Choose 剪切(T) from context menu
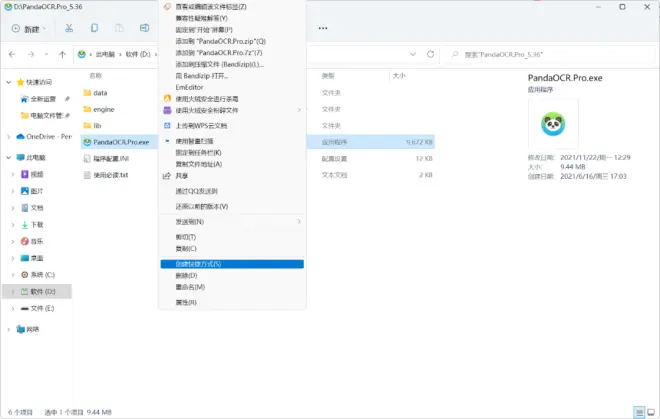Screen dimensions: 660x419 232,237
